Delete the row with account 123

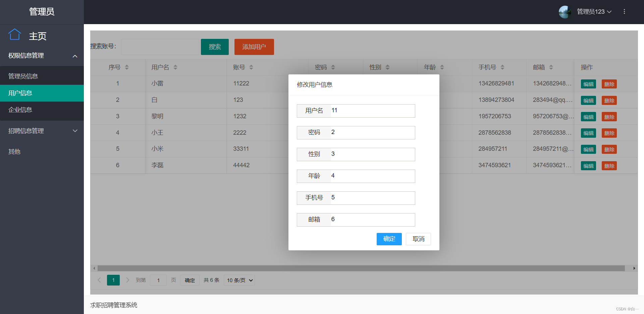pyautogui.click(x=609, y=101)
